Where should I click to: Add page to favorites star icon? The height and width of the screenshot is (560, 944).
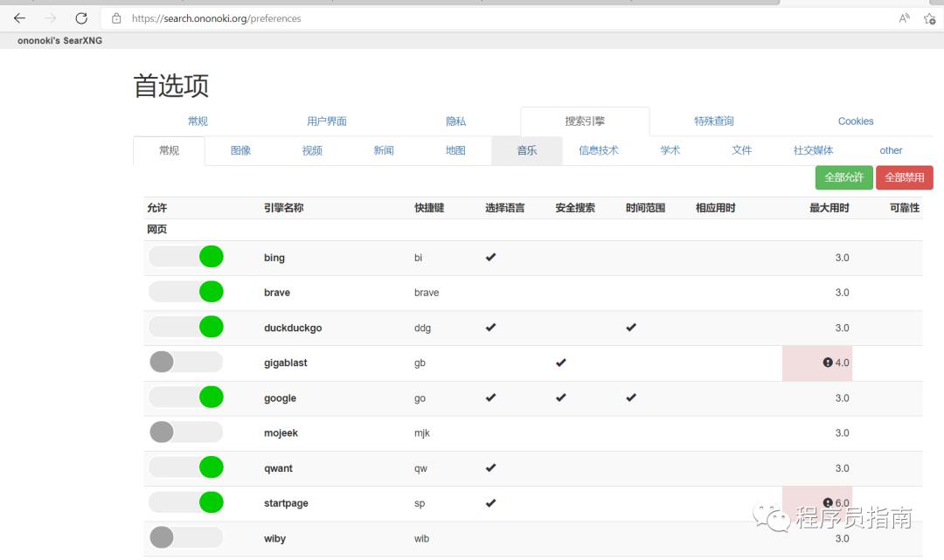[x=929, y=18]
